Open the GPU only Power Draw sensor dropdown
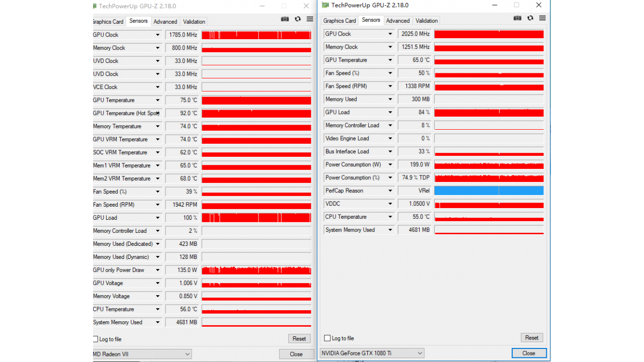Viewport: 644px width, 362px height. click(x=157, y=270)
